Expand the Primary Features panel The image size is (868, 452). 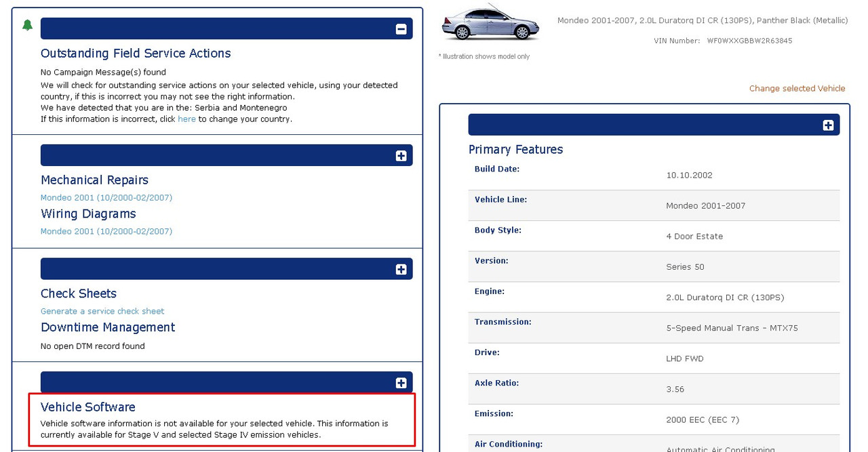[x=828, y=125]
